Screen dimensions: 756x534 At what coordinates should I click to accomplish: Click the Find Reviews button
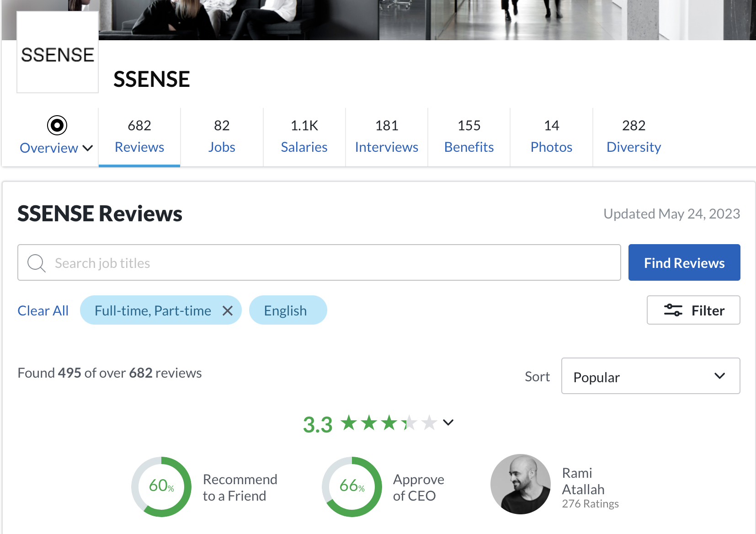[x=684, y=262]
